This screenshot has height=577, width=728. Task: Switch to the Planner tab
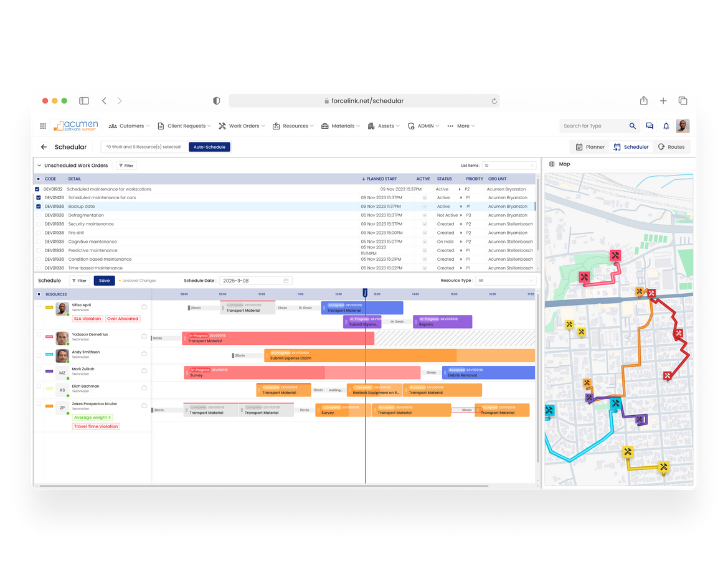590,147
